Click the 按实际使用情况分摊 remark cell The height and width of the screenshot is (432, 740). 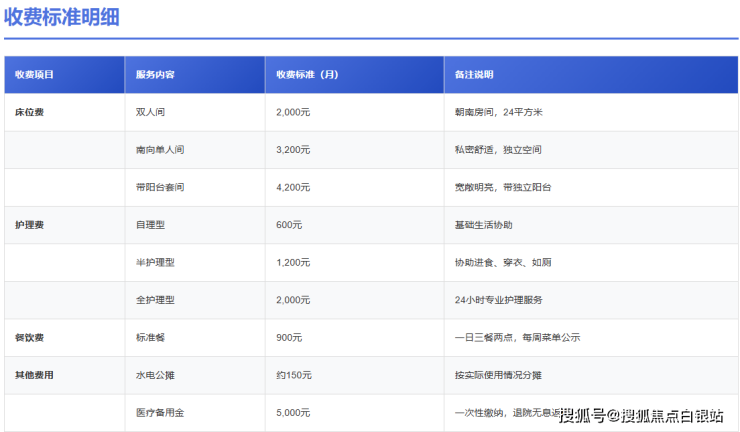498,375
